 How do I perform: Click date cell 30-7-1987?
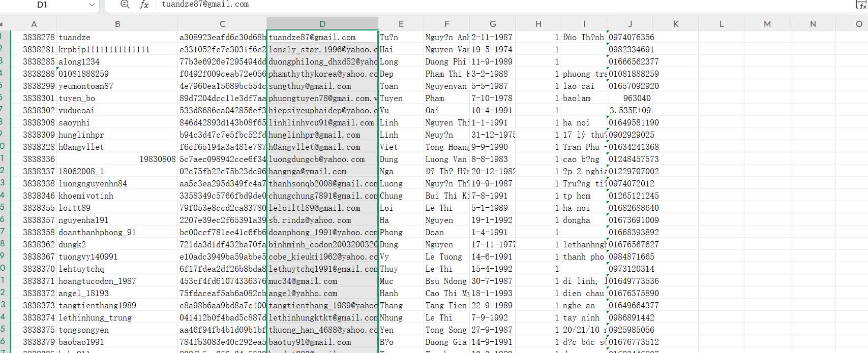(493, 281)
